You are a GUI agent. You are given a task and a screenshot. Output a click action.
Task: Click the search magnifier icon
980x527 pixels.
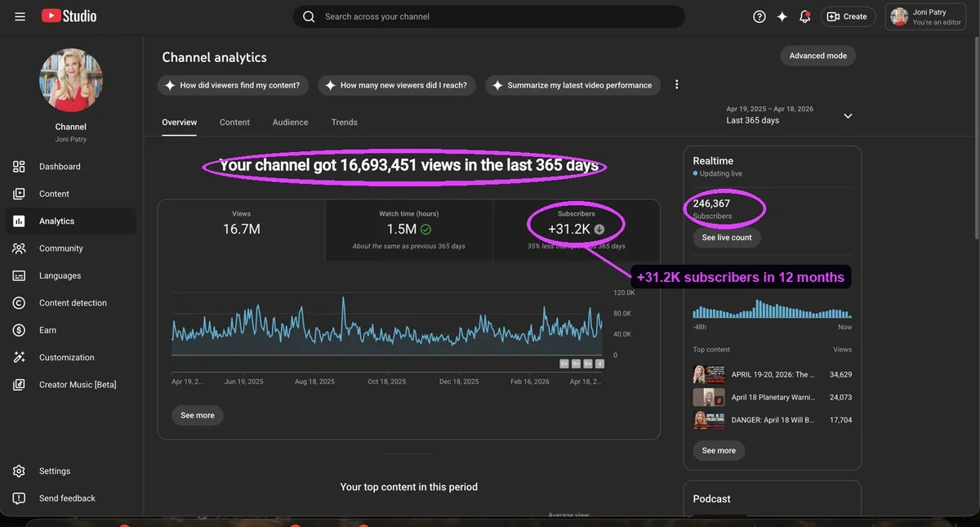pyautogui.click(x=309, y=16)
